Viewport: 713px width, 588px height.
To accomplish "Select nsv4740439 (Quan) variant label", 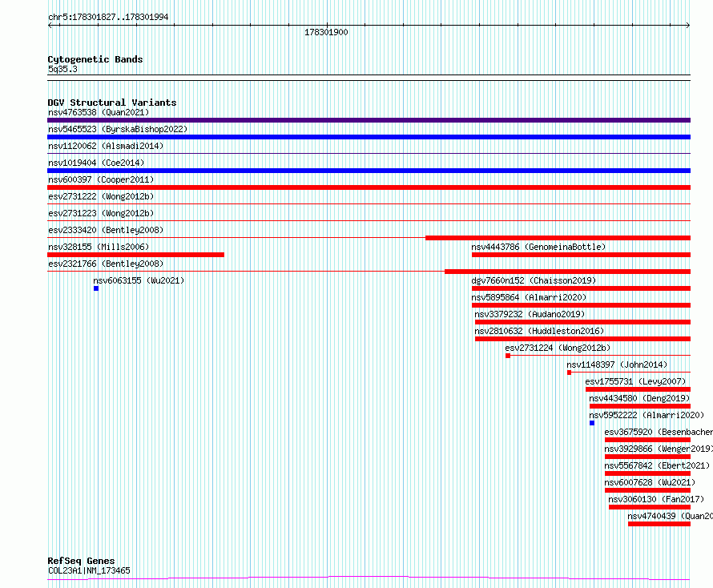I will pos(671,516).
